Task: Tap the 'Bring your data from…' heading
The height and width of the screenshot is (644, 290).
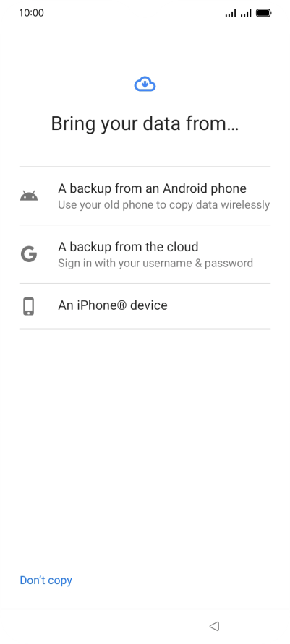Action: [x=145, y=123]
